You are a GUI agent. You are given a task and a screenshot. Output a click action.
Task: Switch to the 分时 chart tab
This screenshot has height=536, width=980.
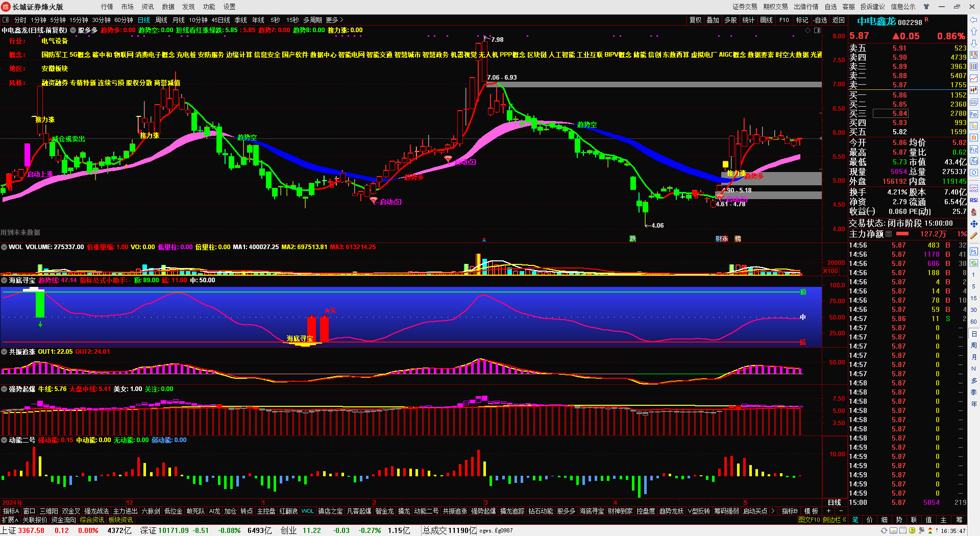(20, 20)
